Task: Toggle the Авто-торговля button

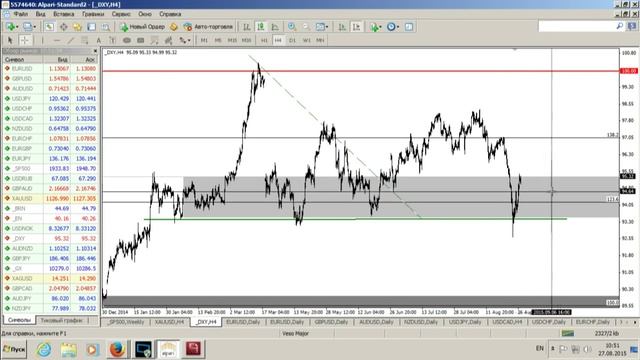Action: point(208,27)
